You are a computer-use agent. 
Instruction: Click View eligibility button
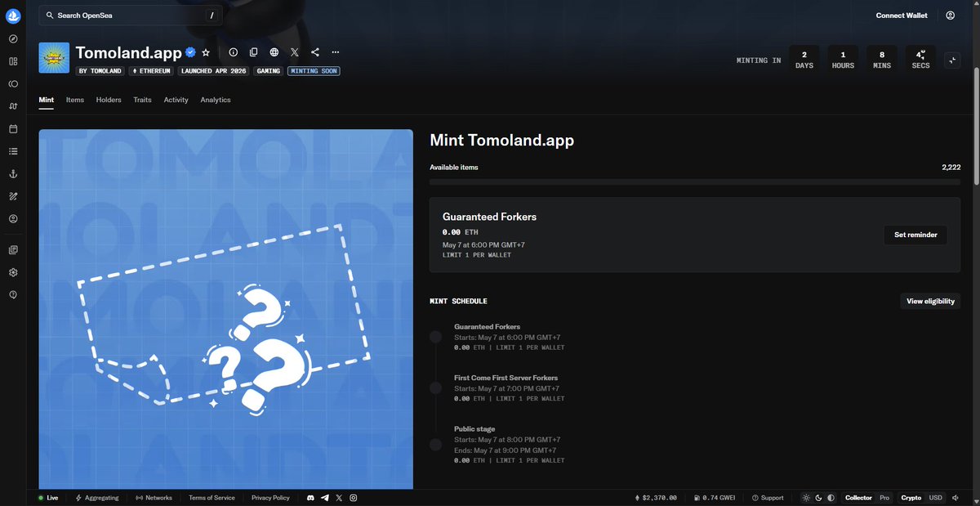coord(930,302)
